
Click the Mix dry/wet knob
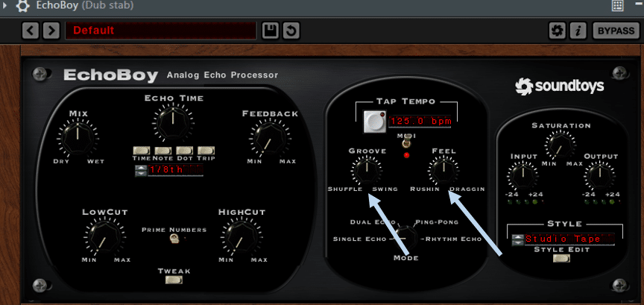pos(78,138)
